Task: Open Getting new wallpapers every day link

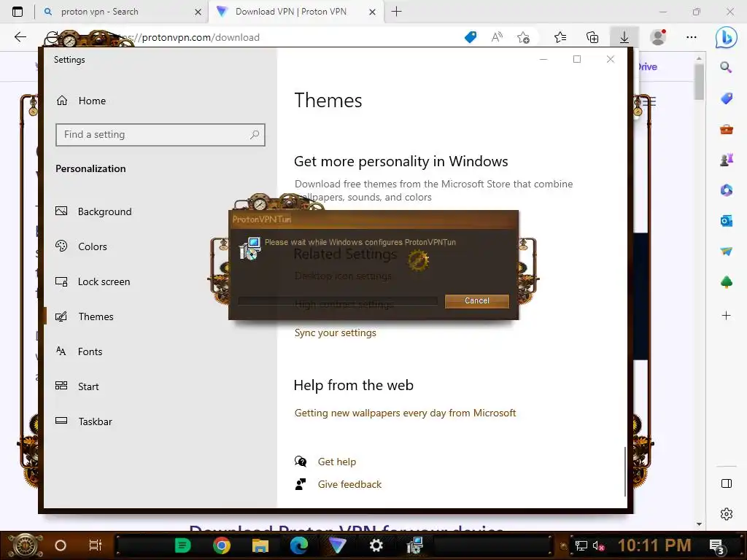Action: (x=405, y=413)
